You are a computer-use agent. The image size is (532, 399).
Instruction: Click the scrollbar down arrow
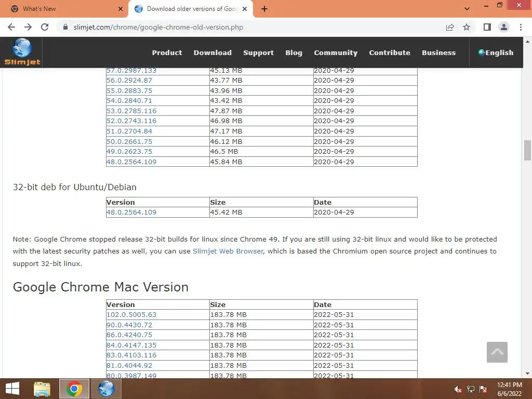coord(527,374)
